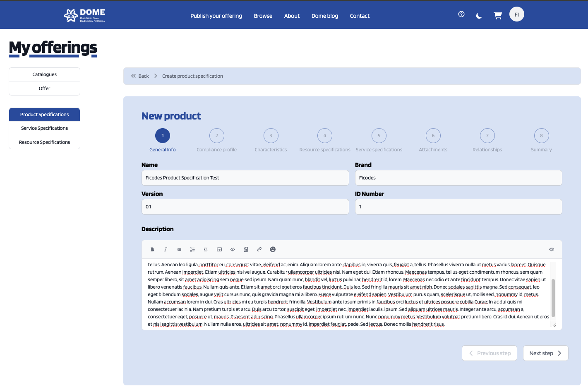Insert inline code in the description

(x=233, y=249)
